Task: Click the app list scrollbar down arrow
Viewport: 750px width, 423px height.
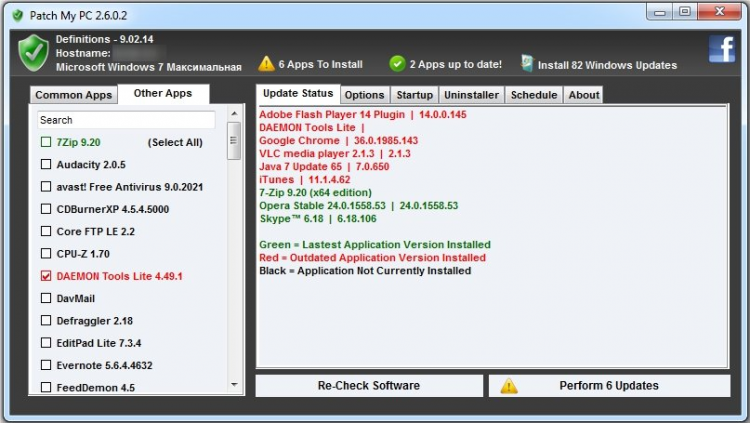Action: pos(234,385)
